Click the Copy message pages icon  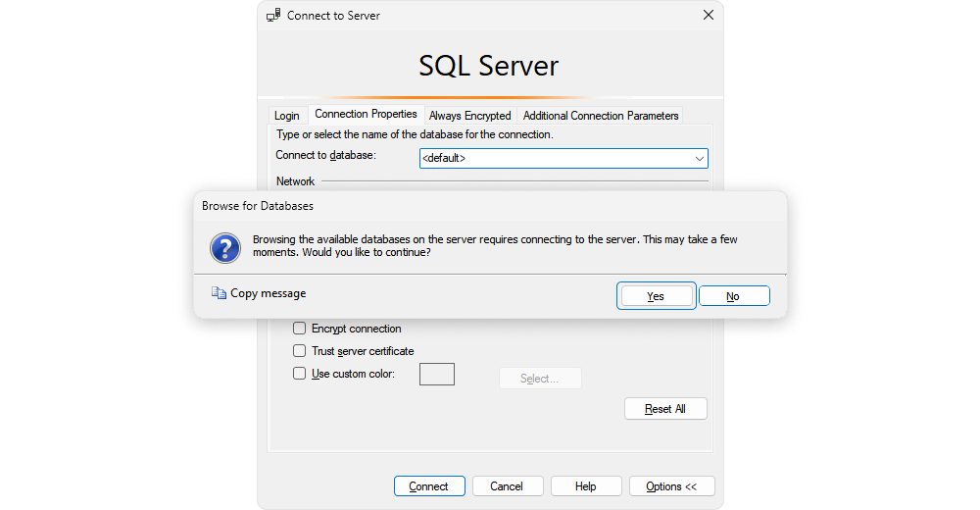pyautogui.click(x=219, y=293)
